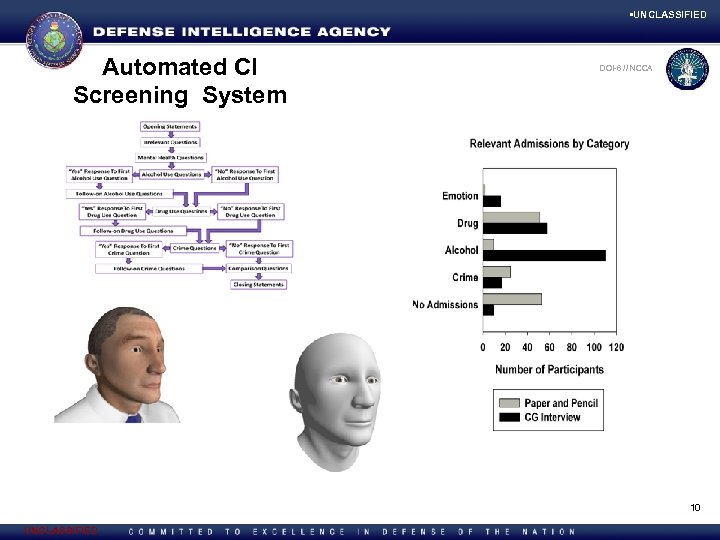Click the gray untextured 3D head model

335,402
